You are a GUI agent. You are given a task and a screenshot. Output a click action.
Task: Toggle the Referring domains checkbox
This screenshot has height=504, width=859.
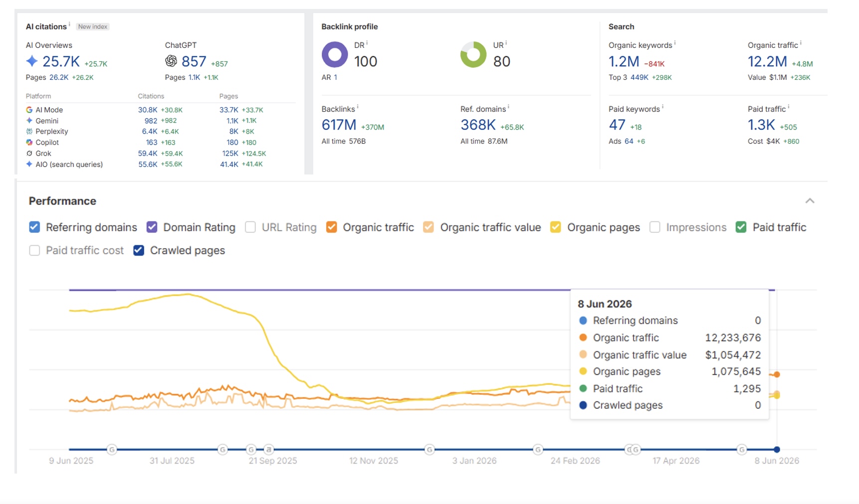coord(34,227)
